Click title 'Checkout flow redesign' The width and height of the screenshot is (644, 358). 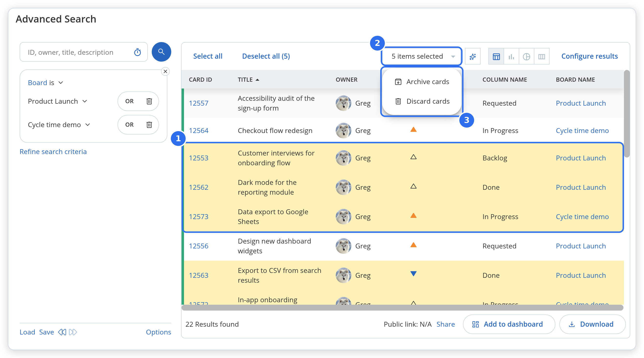point(275,131)
